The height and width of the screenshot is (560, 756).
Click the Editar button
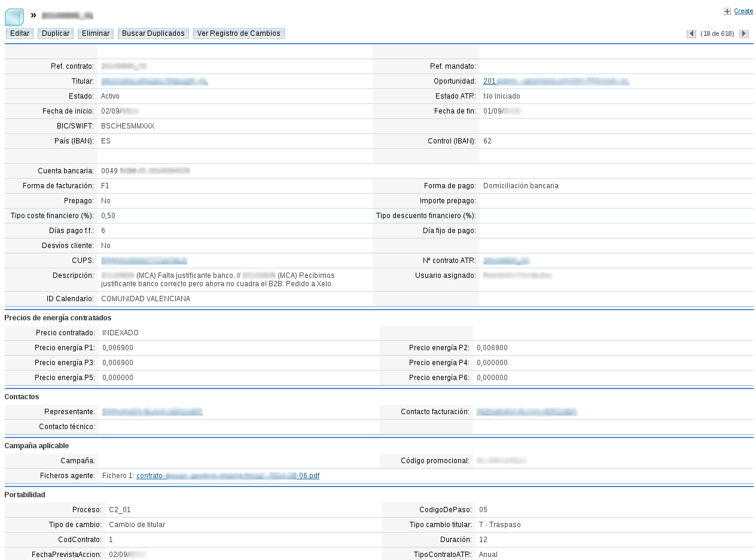click(19, 33)
